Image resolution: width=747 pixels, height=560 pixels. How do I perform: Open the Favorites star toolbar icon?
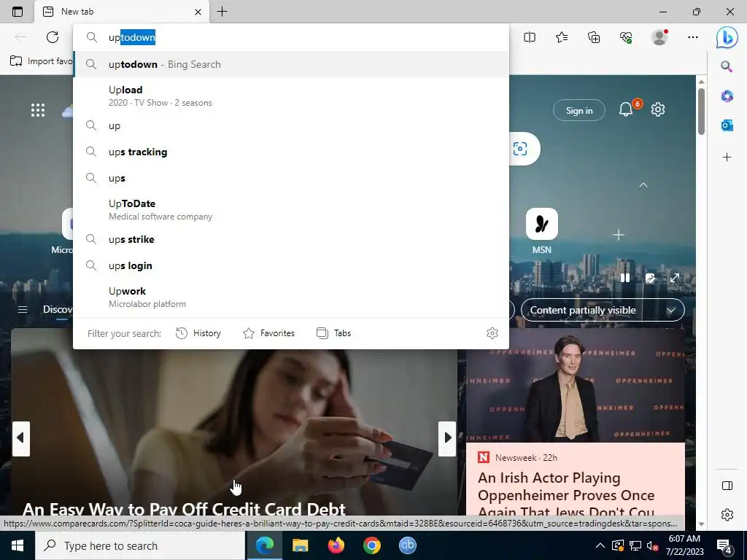[x=562, y=37]
